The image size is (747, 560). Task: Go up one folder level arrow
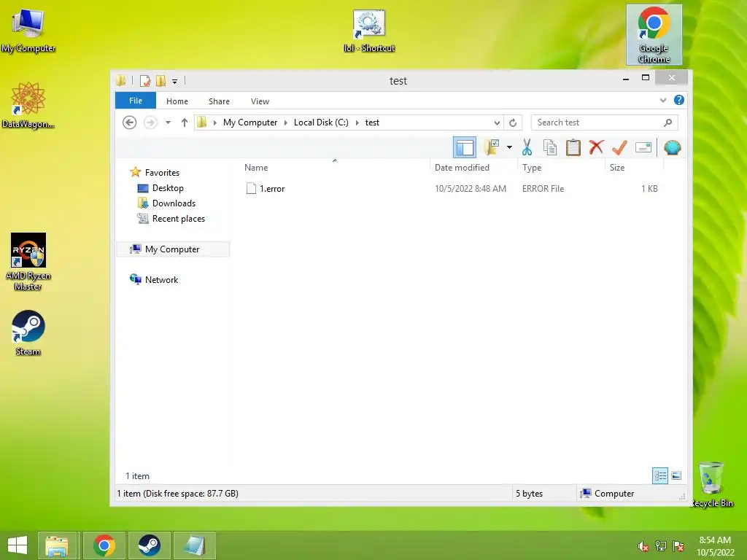click(x=185, y=122)
